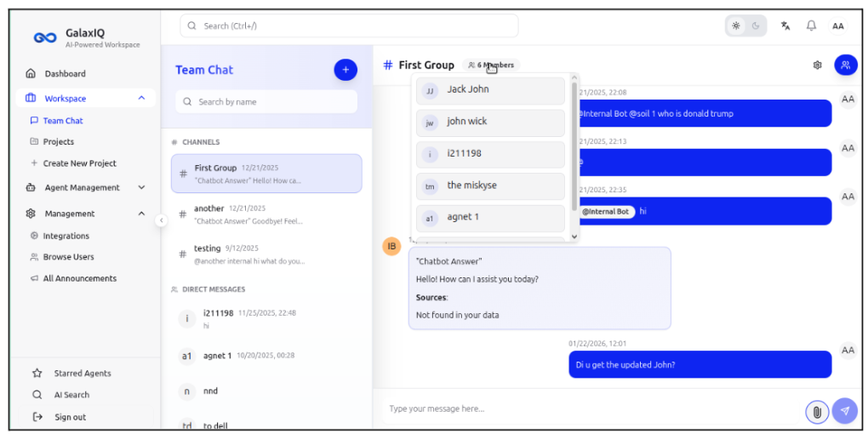Select the testing channel
868x434 pixels.
pyautogui.click(x=266, y=254)
